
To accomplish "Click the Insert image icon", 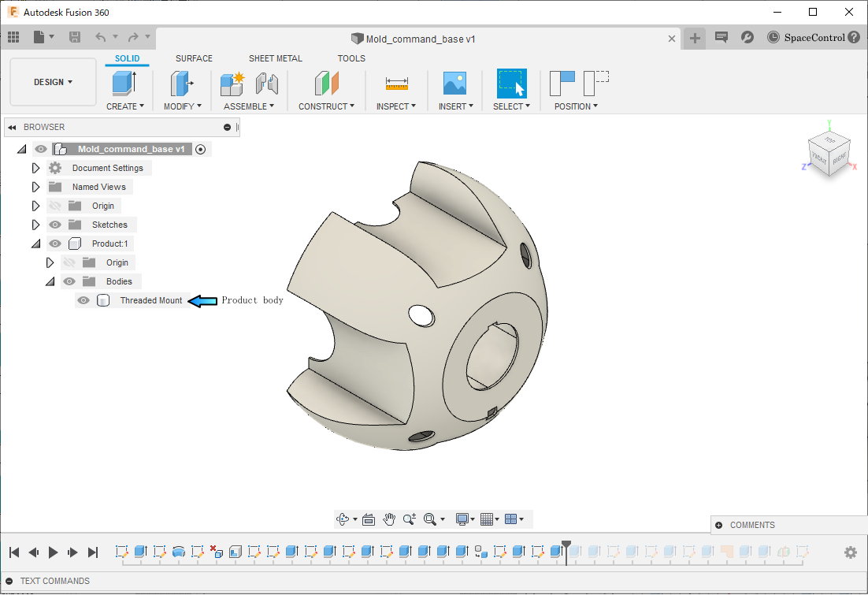I will pos(454,83).
